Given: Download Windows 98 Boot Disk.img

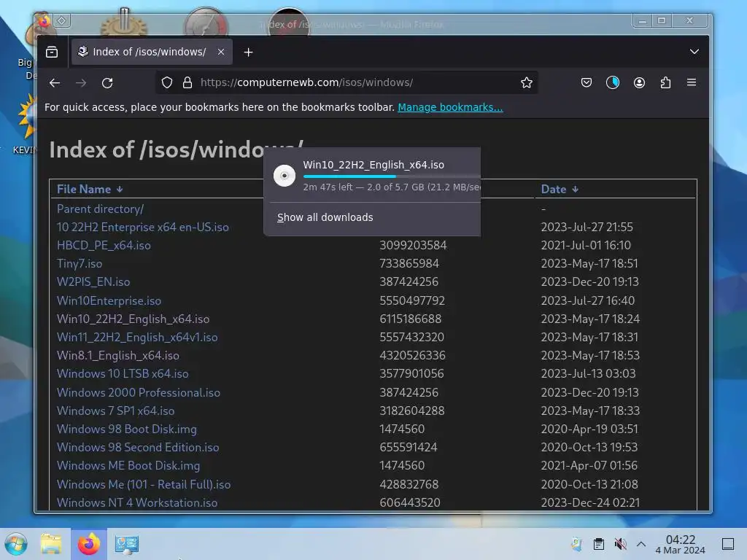Looking at the screenshot, I should pos(127,429).
